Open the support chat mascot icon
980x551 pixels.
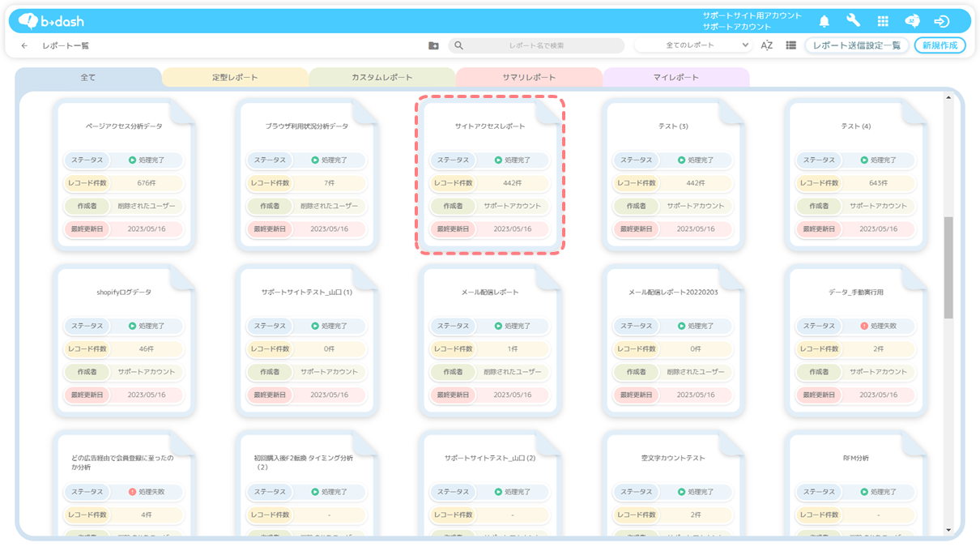[x=912, y=21]
